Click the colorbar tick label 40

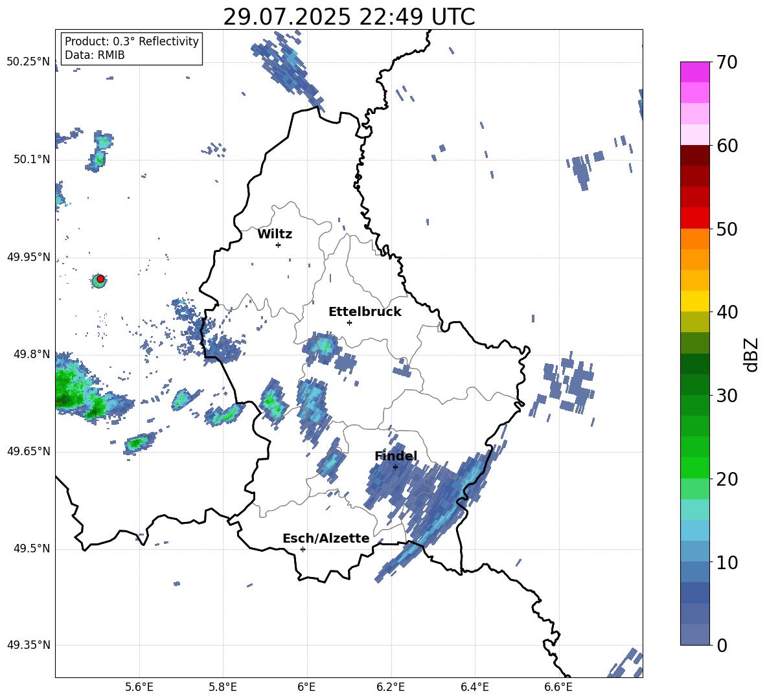click(x=727, y=312)
